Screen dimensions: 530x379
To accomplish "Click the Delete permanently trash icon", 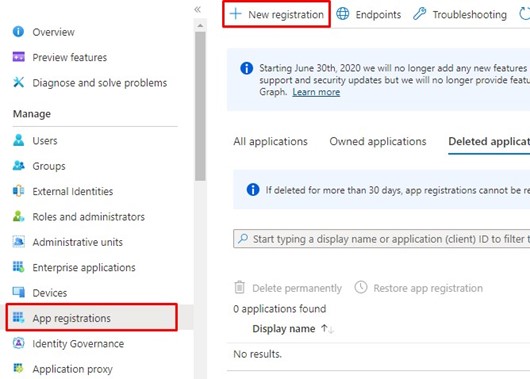I will [x=239, y=287].
